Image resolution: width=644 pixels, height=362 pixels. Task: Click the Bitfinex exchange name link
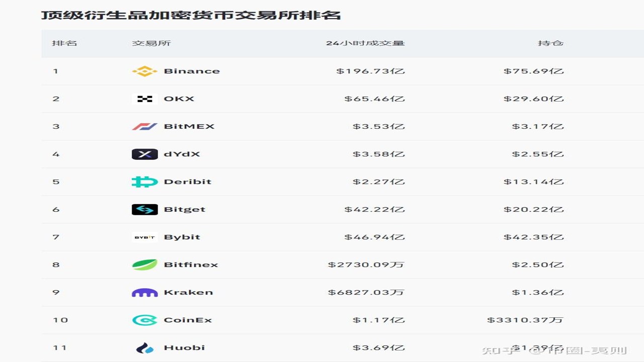191,265
